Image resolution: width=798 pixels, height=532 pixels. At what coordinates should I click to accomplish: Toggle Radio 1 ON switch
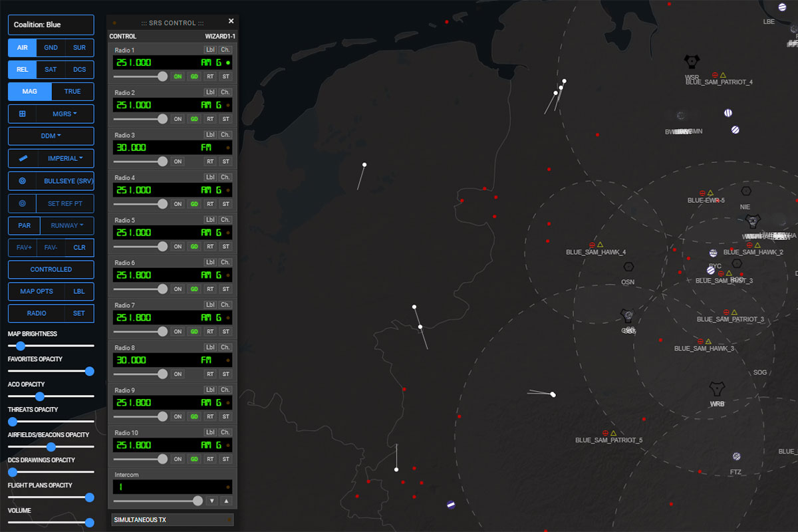coord(178,76)
